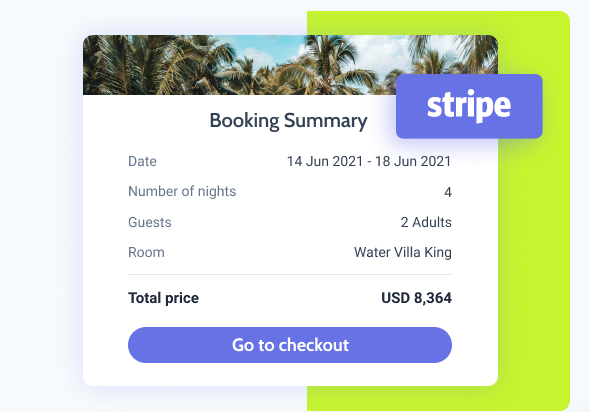
Task: Select the Booking Summary heading
Action: (x=288, y=121)
